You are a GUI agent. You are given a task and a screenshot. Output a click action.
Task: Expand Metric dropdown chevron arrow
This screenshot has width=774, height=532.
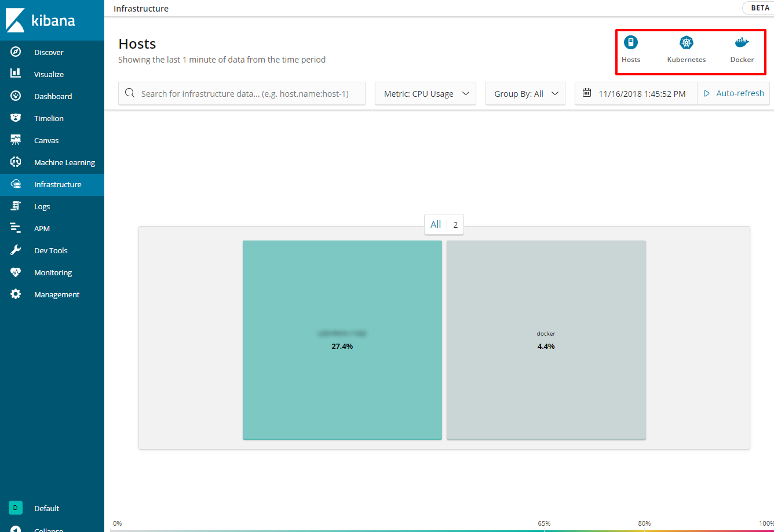point(466,93)
